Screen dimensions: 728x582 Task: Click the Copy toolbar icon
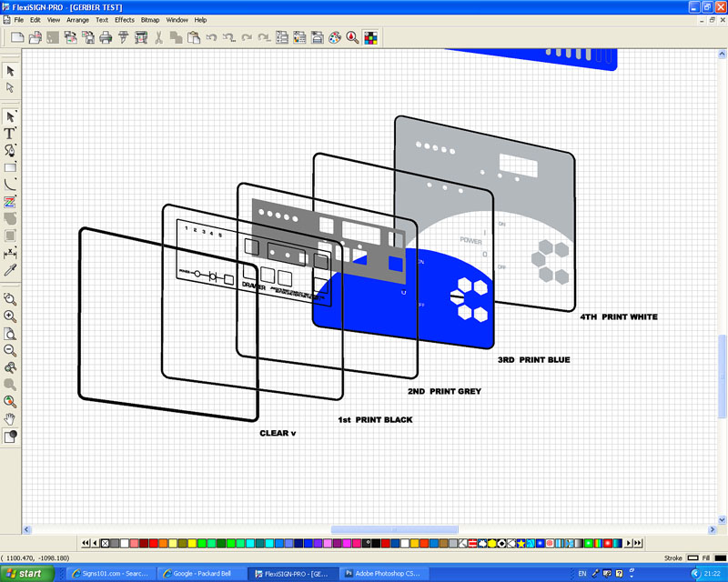pyautogui.click(x=176, y=37)
